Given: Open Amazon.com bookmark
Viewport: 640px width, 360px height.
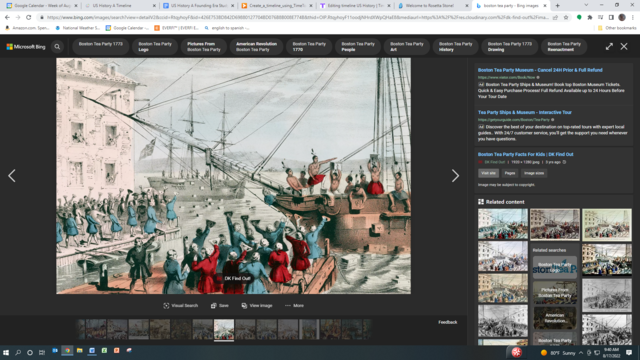Looking at the screenshot, I should (x=27, y=28).
